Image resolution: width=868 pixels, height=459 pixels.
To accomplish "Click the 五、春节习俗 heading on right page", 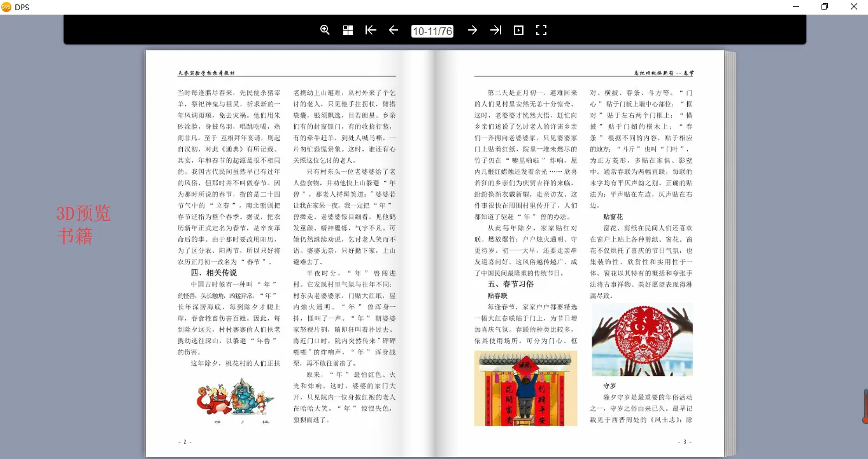I will pyautogui.click(x=511, y=284).
